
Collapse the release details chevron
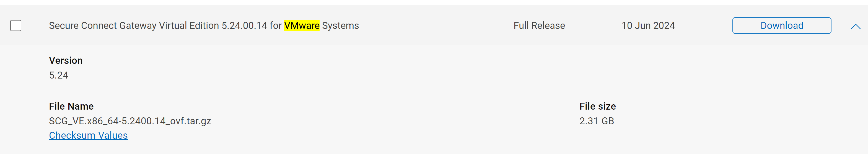coord(855,26)
